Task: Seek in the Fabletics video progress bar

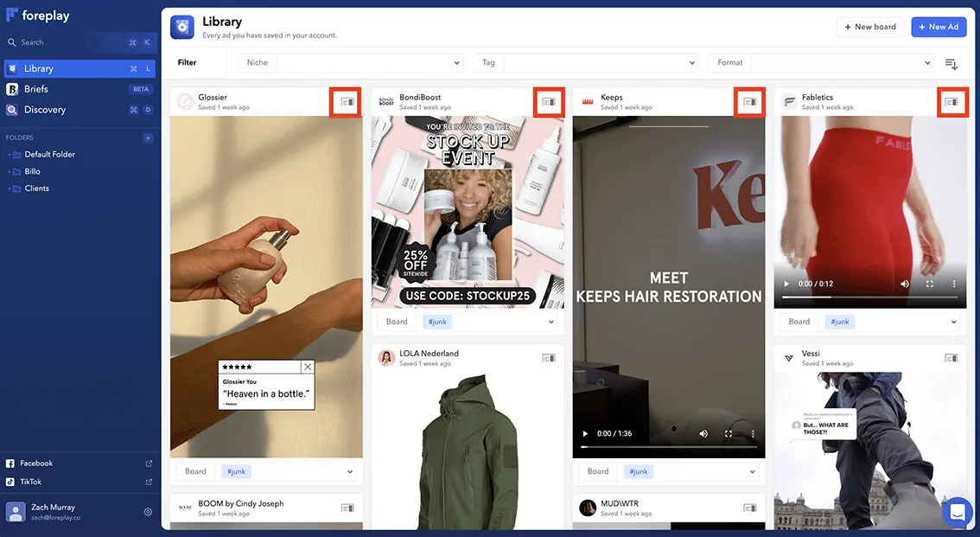Action: click(x=870, y=297)
